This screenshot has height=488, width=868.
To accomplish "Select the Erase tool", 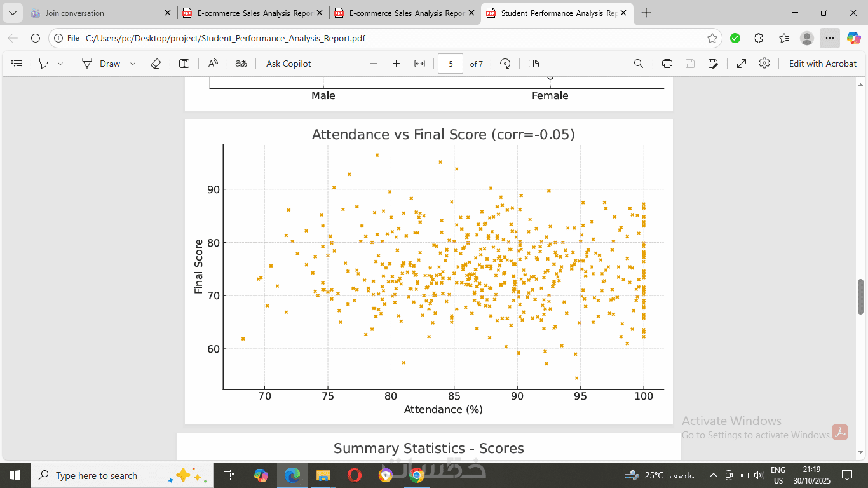I will (x=156, y=64).
